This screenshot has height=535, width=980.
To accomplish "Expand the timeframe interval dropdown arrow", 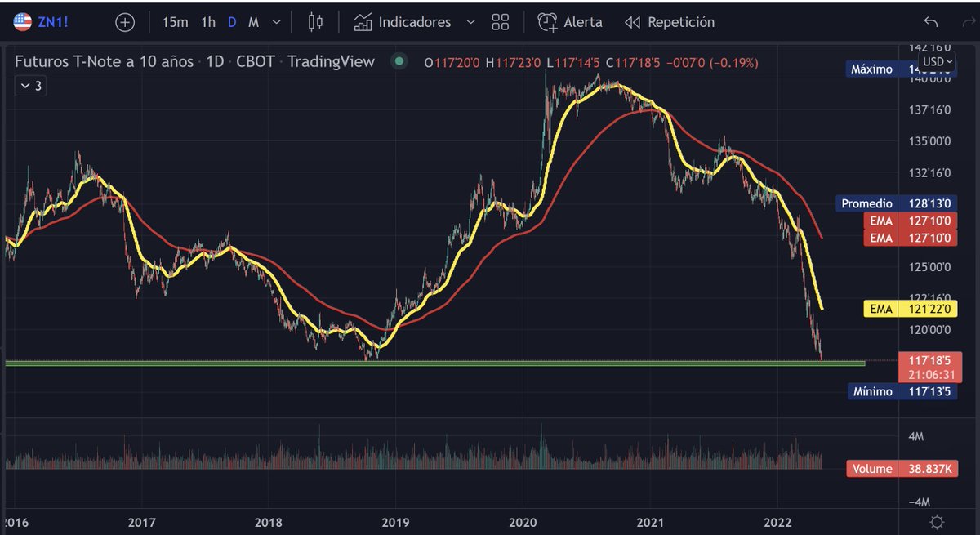I will click(278, 22).
